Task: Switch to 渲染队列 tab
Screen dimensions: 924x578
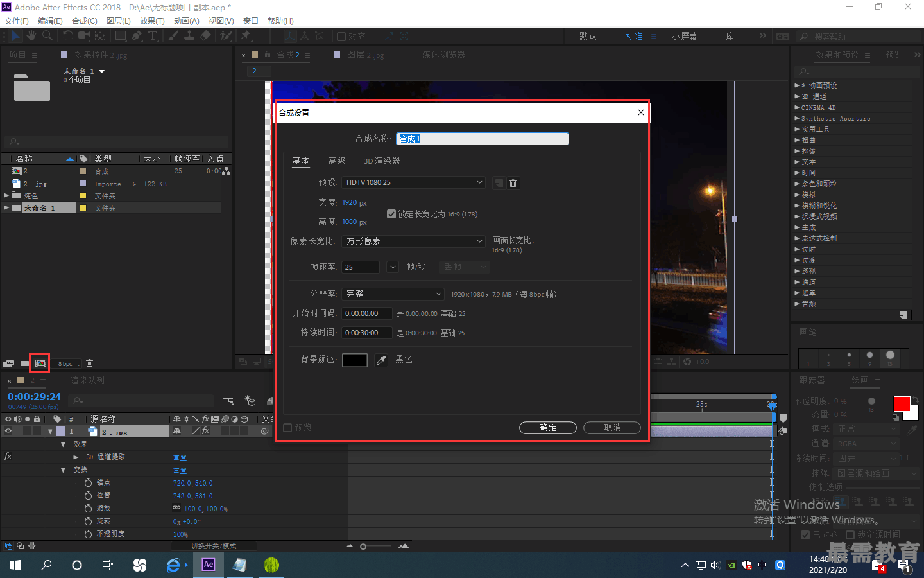Action: pyautogui.click(x=87, y=381)
